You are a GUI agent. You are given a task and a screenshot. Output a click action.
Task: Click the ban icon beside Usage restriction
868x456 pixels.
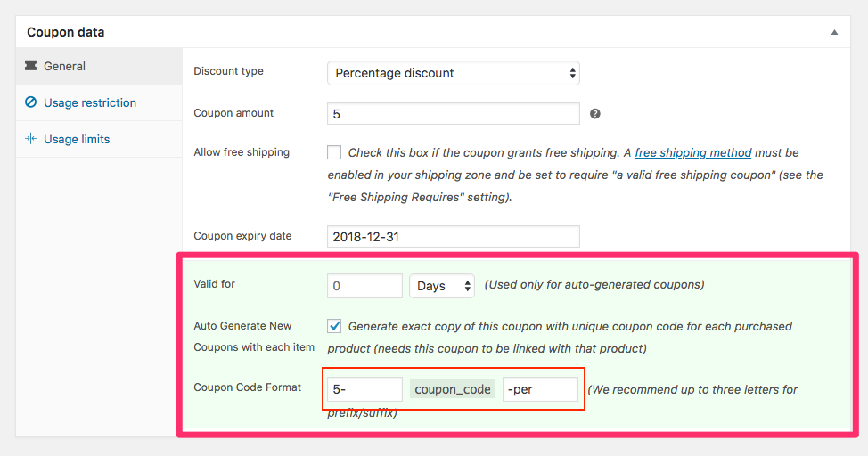point(31,102)
